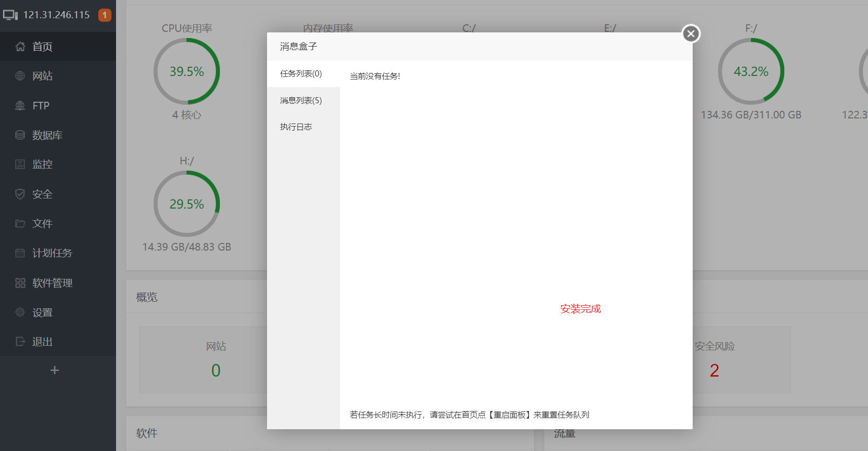
Task: Click the server monitor icon beside IP address
Action: click(x=11, y=15)
